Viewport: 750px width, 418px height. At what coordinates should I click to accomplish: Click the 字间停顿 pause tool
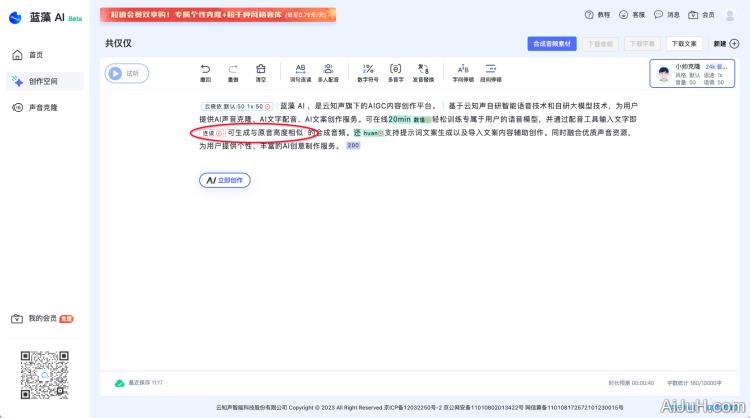462,69
